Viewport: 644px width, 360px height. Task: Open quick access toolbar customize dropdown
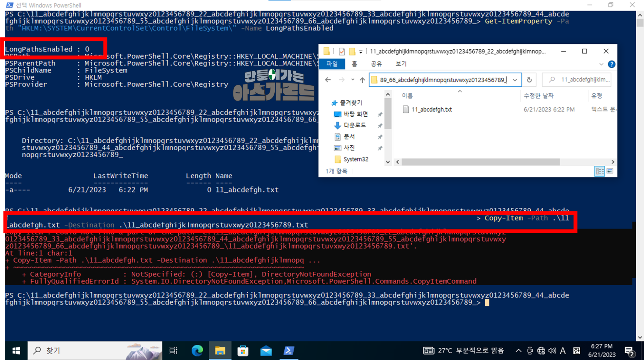tap(361, 52)
